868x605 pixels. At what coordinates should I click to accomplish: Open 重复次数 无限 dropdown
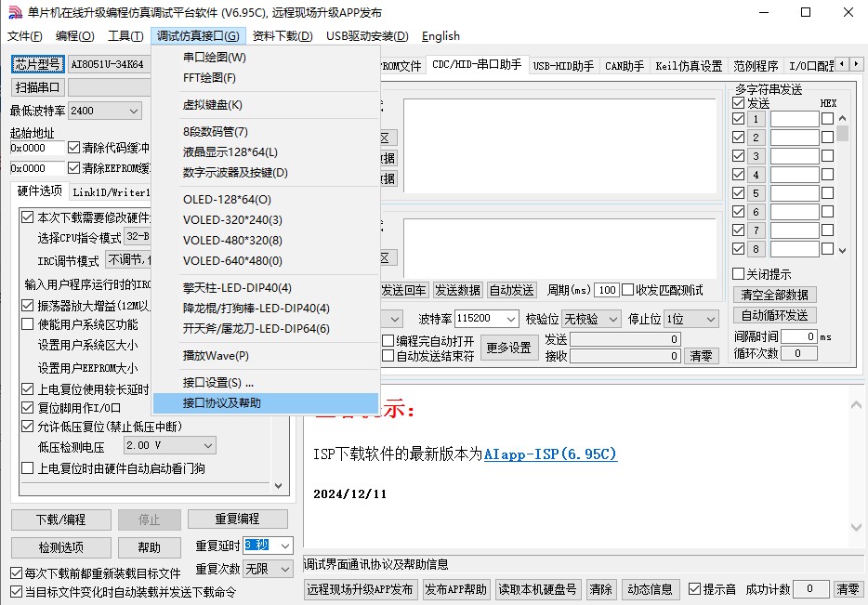click(268, 569)
